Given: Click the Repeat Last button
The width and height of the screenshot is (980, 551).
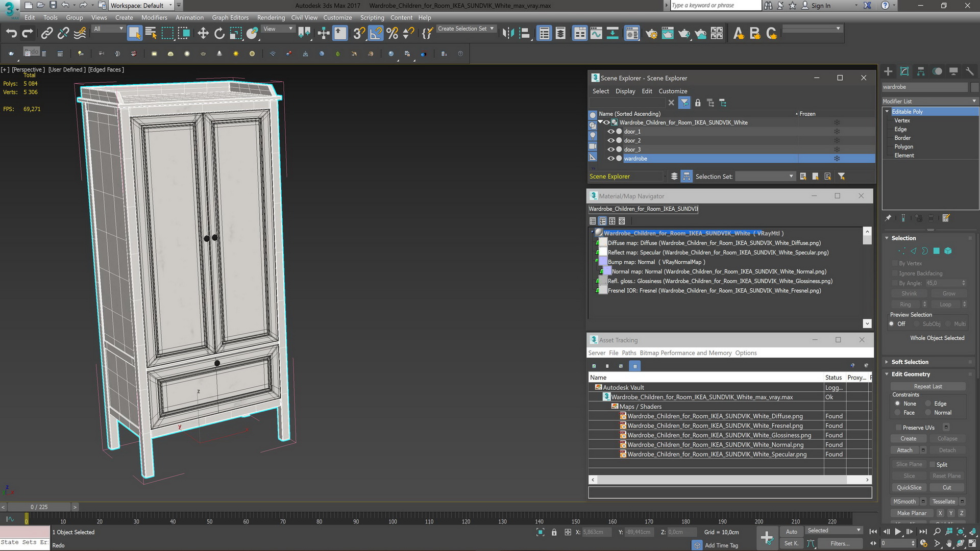Looking at the screenshot, I should [928, 387].
